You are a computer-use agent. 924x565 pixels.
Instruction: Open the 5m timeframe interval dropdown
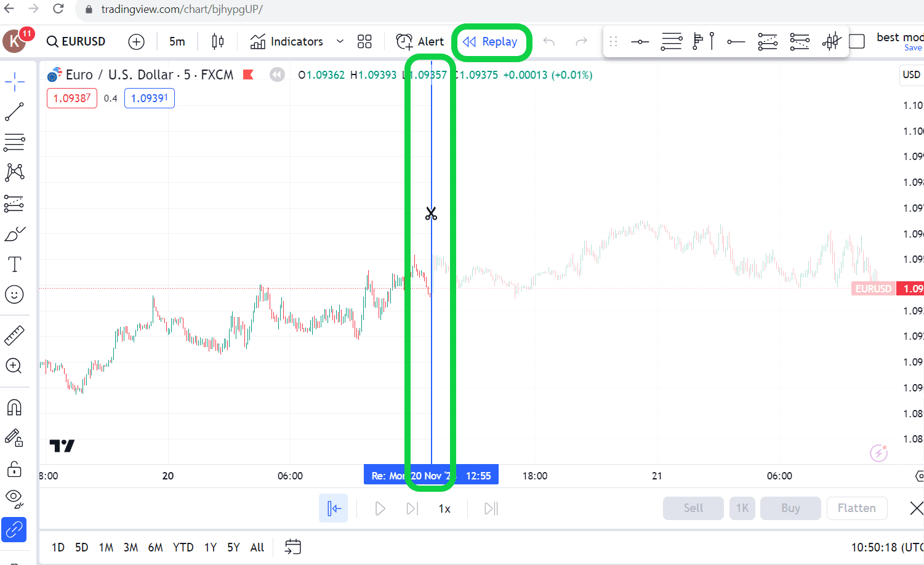coord(177,42)
